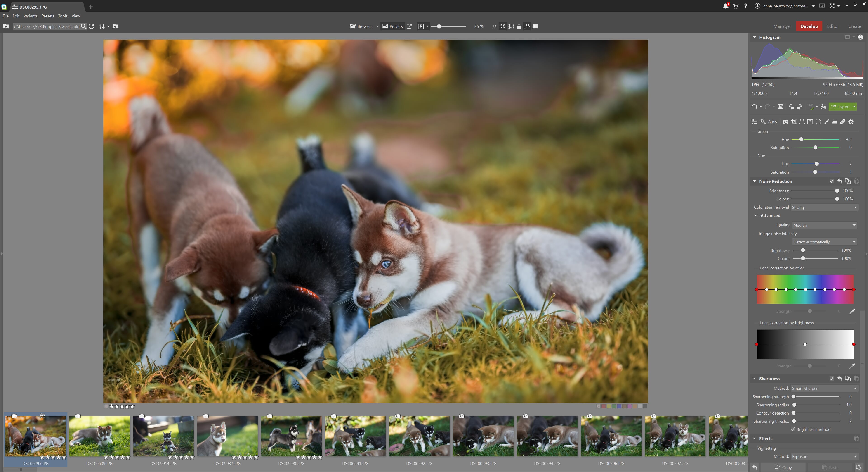
Task: Collapse the Noise Reduction section
Action: (x=754, y=181)
